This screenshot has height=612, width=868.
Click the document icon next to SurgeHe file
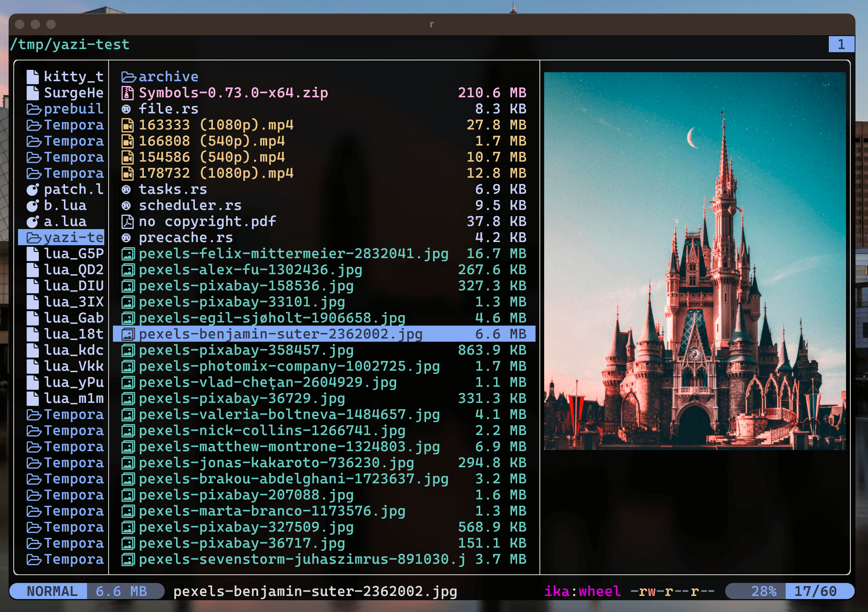[33, 93]
